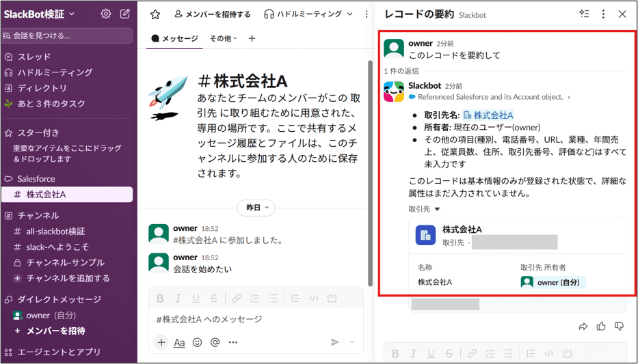Click owner (自分) chip in record card
Image resolution: width=638 pixels, height=364 pixels.
point(553,282)
